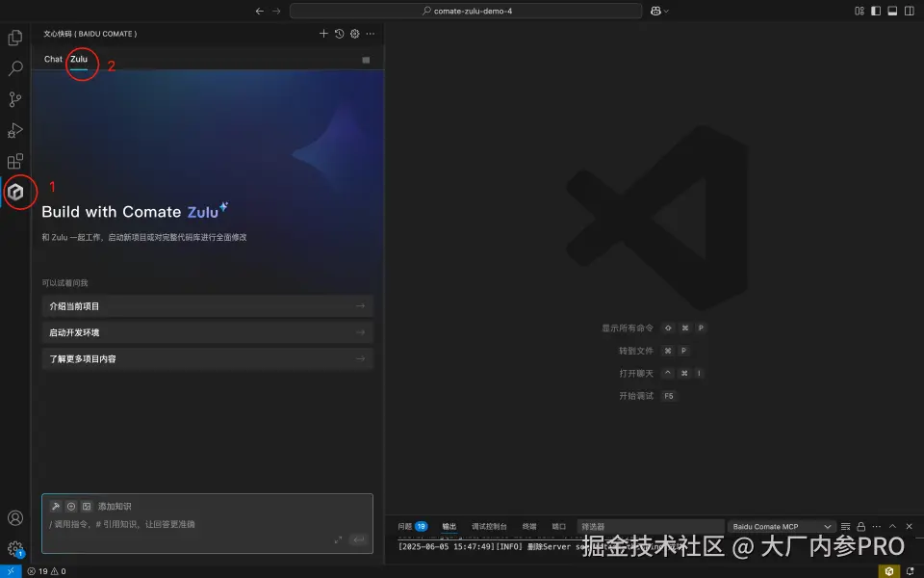The width and height of the screenshot is (924, 578).
Task: Open the Run and Debug icon
Action: point(14,130)
